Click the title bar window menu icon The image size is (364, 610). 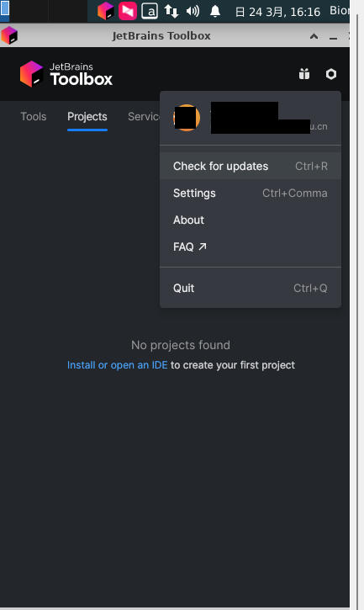pos(9,35)
